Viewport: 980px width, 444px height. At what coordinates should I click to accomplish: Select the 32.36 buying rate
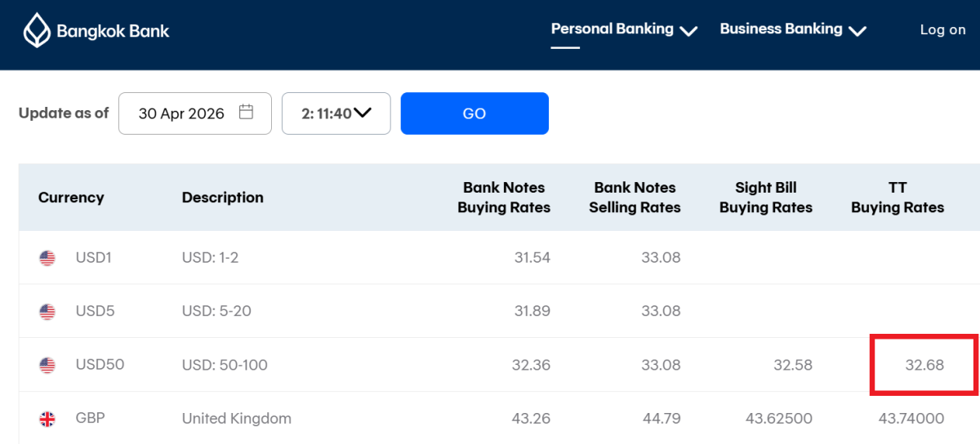(532, 365)
